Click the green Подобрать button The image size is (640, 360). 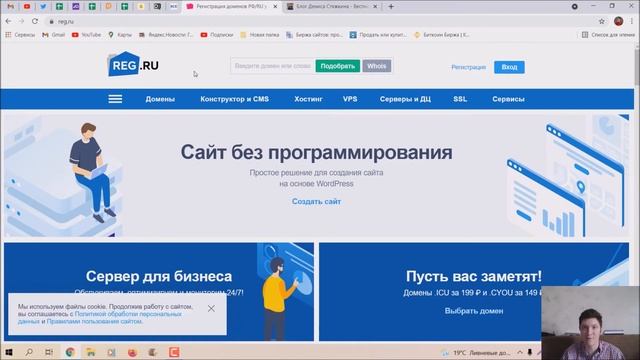(338, 66)
